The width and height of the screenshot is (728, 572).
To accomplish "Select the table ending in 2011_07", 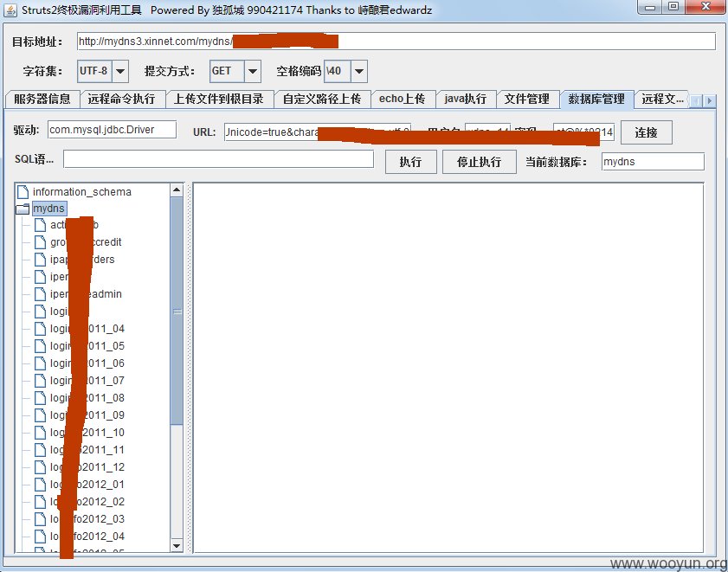I will (87, 381).
